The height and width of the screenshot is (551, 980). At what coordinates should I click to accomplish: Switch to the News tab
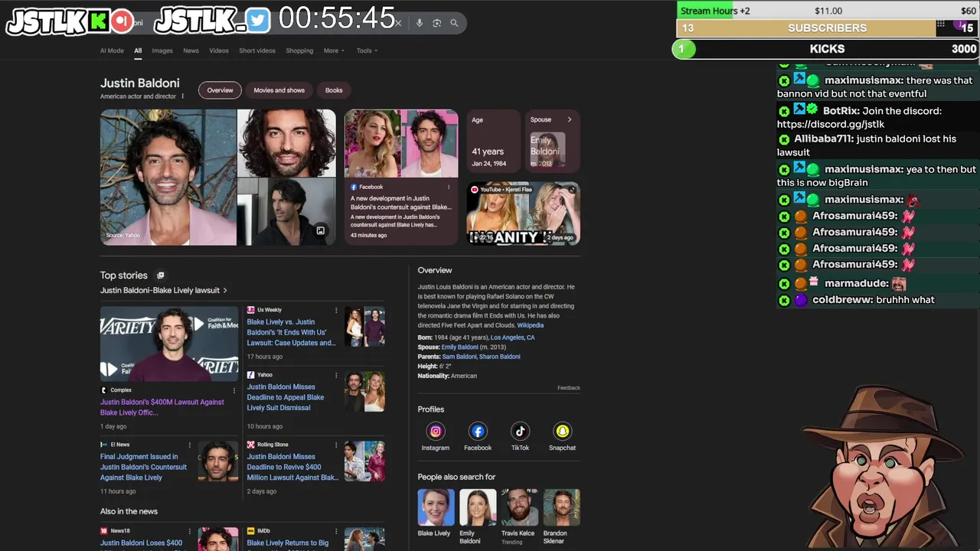(x=191, y=51)
